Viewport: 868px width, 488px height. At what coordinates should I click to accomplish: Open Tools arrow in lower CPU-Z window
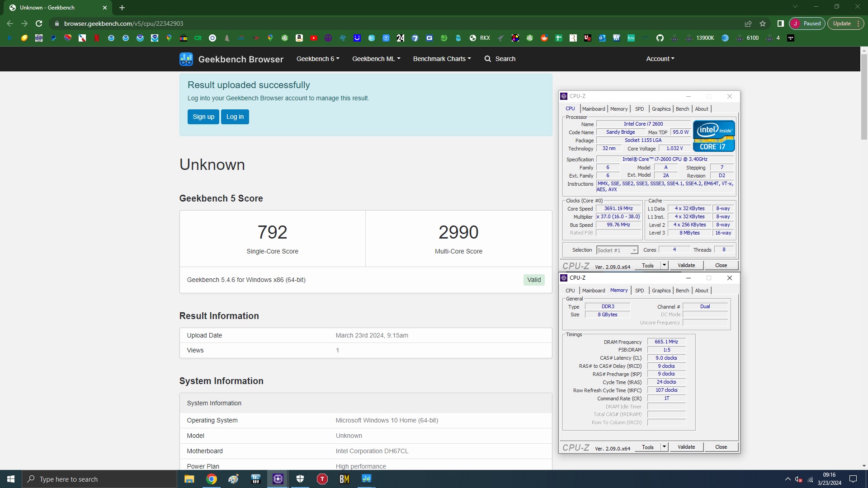point(664,447)
